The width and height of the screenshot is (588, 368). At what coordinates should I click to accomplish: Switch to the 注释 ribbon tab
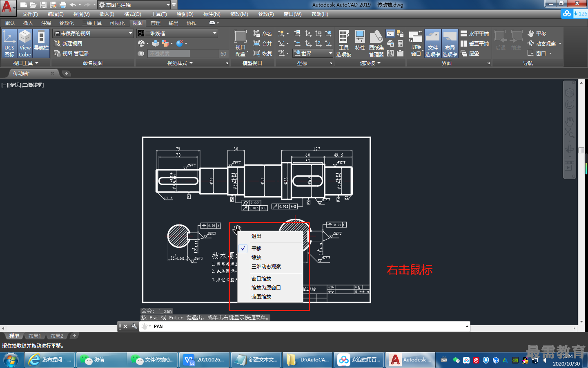point(46,23)
